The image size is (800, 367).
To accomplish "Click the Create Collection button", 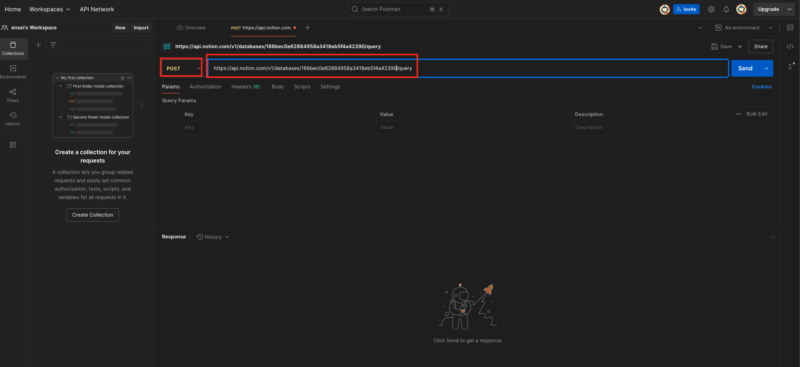I will click(92, 215).
